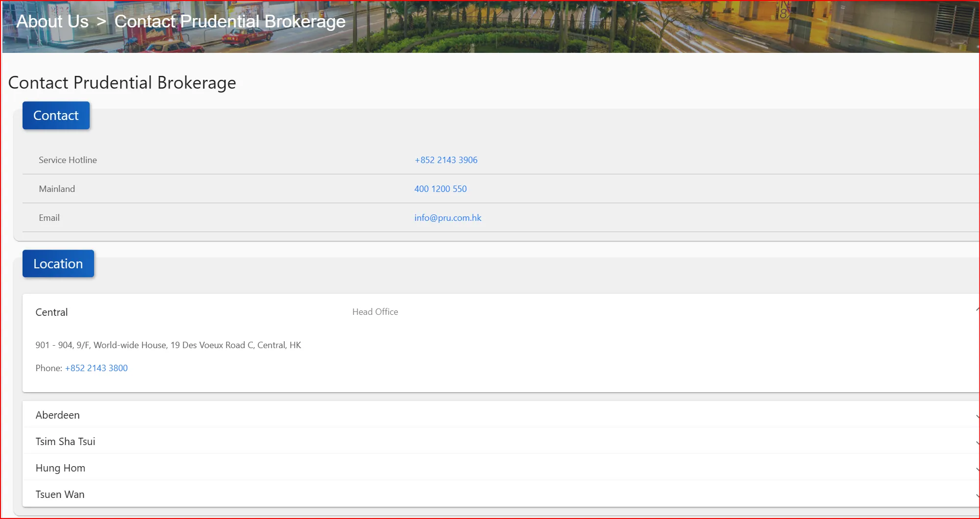Screen dimensions: 980x519
Task: Expand the Hung Hom location row
Action: click(501, 468)
